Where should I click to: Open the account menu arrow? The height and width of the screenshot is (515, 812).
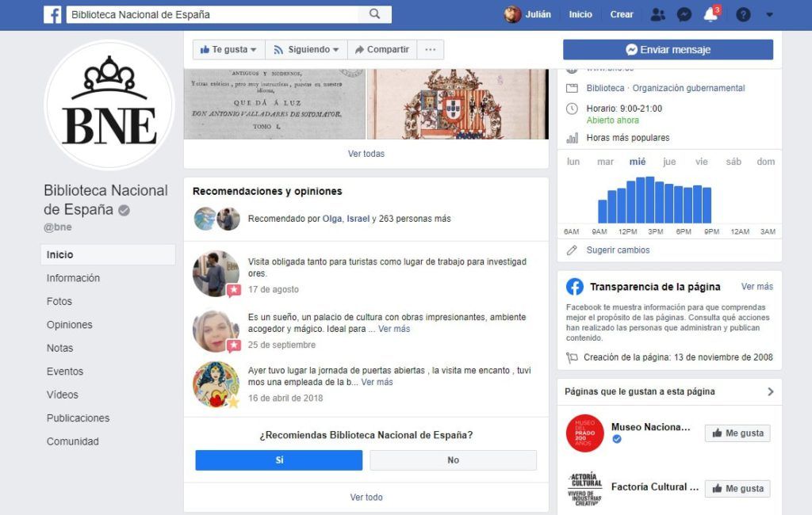point(769,14)
